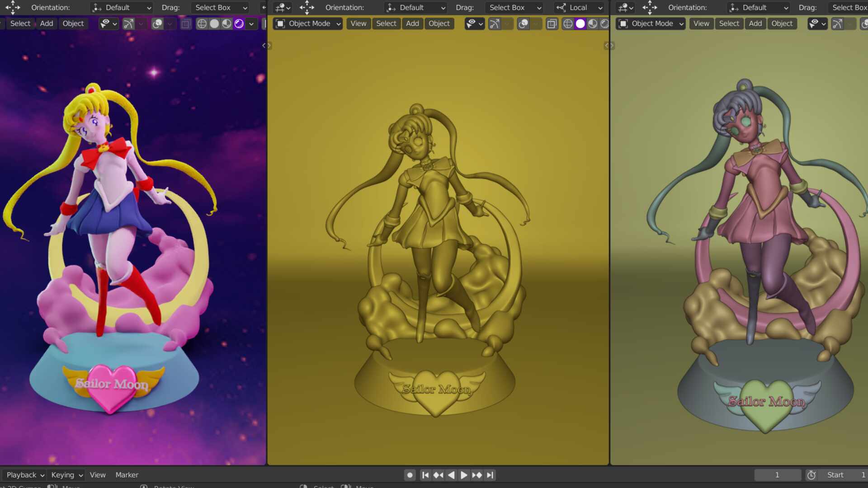Screen dimensions: 868x488
Task: Click the move tool icon in the middle viewport header
Action: tap(307, 7)
